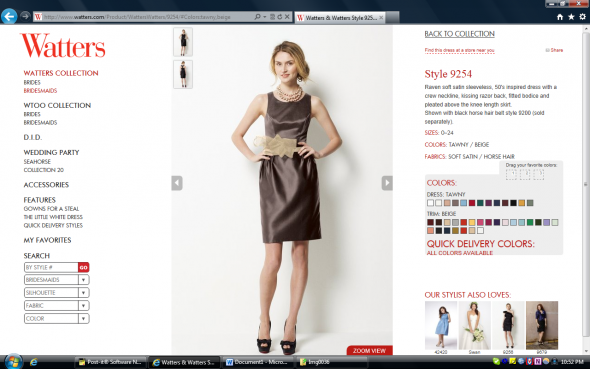Open stylist thumbnail with blue jacket

click(x=542, y=326)
